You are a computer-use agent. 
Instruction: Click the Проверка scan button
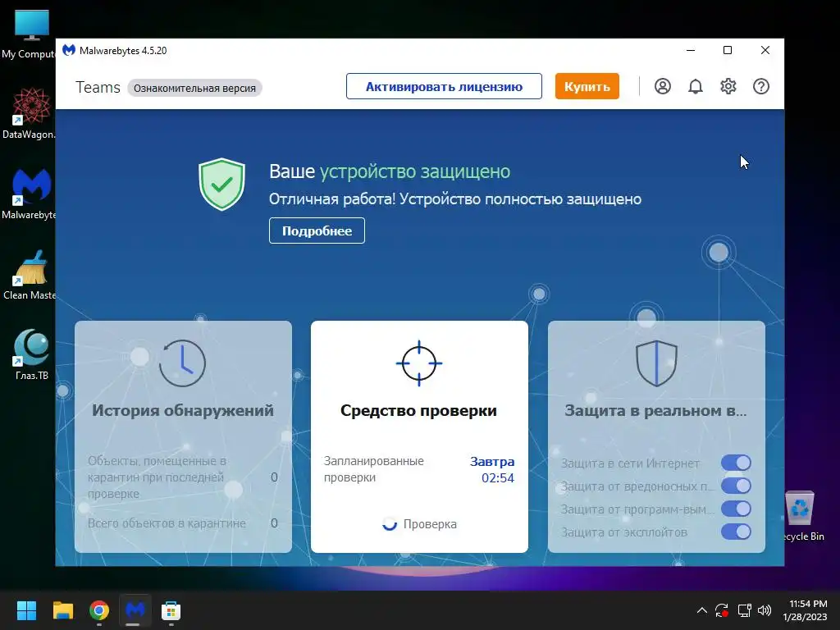(419, 524)
